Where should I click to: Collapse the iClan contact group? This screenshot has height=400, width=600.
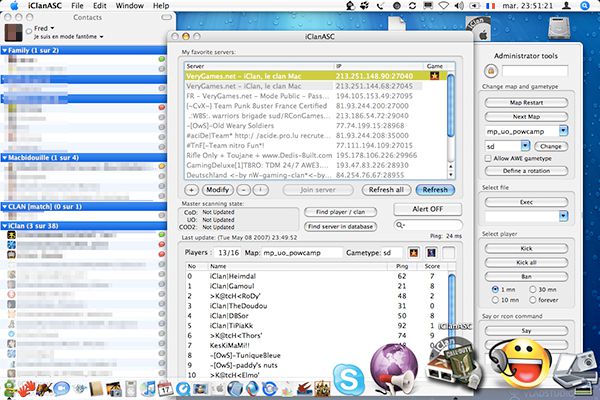click(x=5, y=226)
